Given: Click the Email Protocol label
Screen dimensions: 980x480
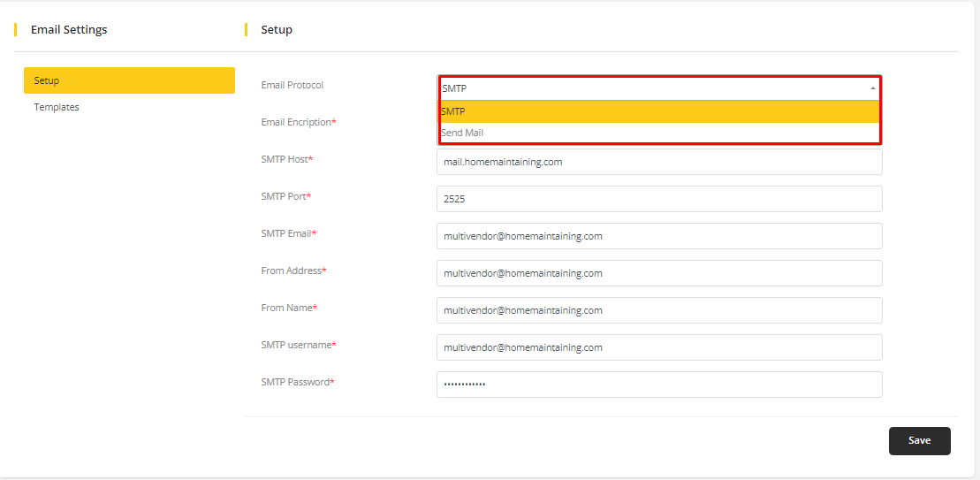Looking at the screenshot, I should point(292,85).
